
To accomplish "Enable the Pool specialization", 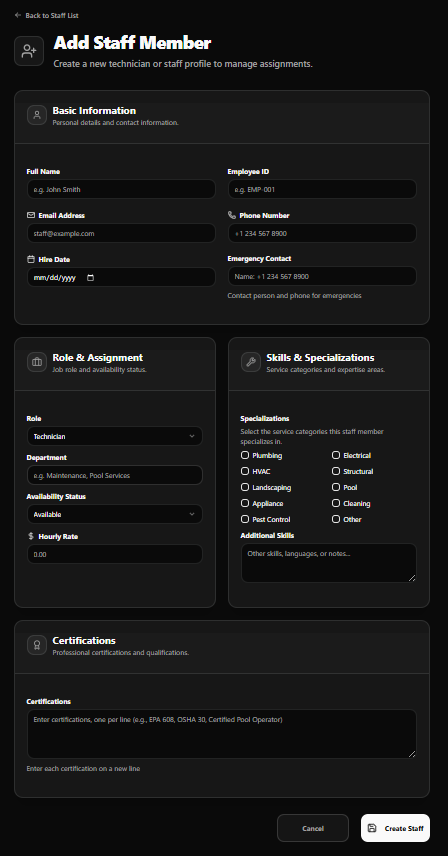I will (x=336, y=487).
